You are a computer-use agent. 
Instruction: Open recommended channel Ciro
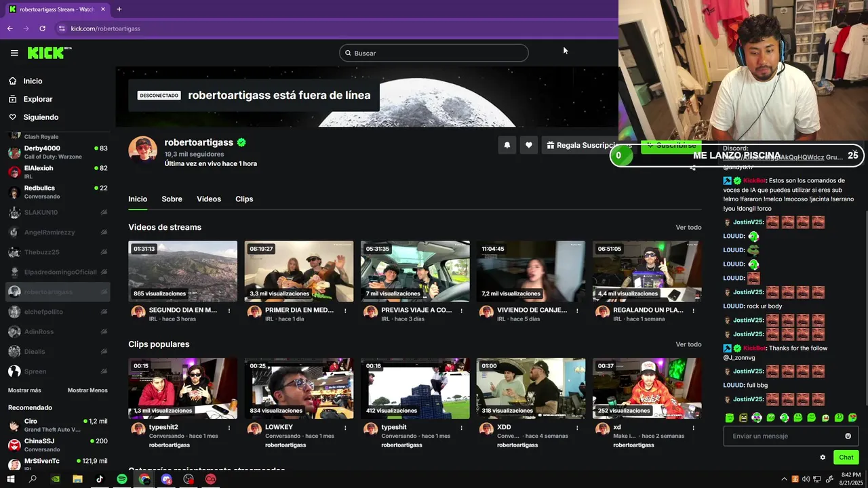(58, 425)
